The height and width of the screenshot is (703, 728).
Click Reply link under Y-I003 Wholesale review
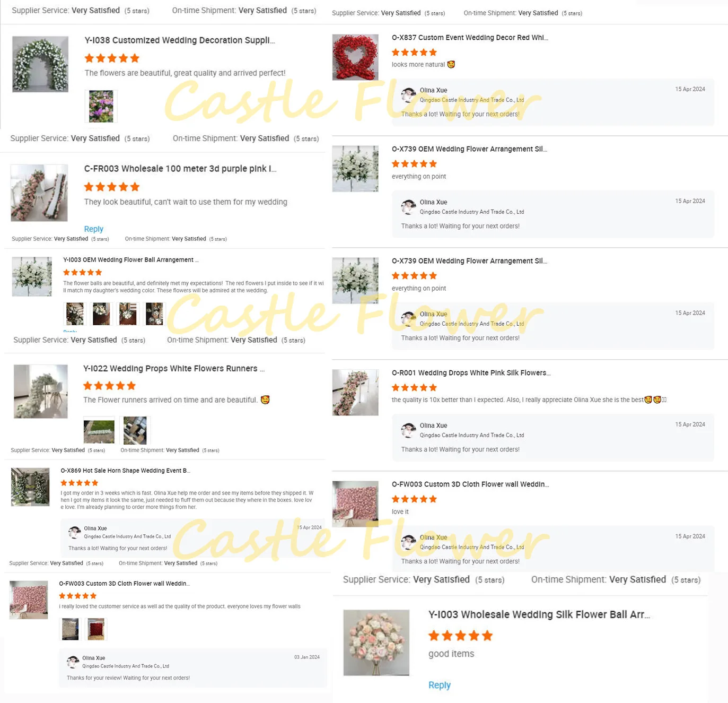point(439,685)
